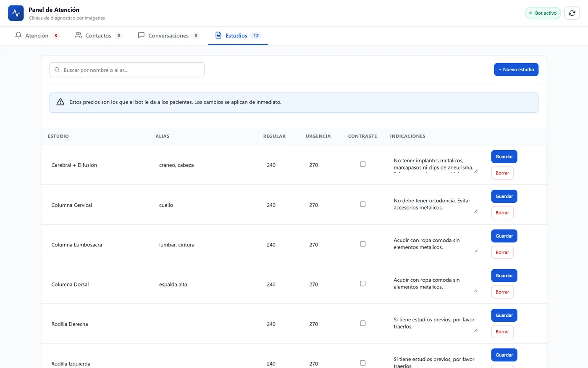Click Borrar for Columna Dorsal

point(502,292)
